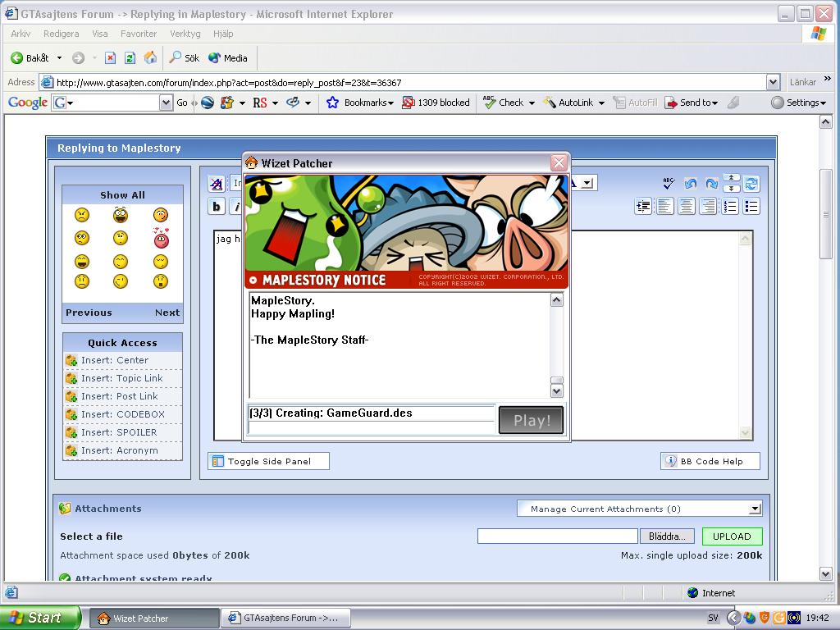Screen dimensions: 840x630
Task: Click the UPLOAD button for attachments
Action: point(732,536)
